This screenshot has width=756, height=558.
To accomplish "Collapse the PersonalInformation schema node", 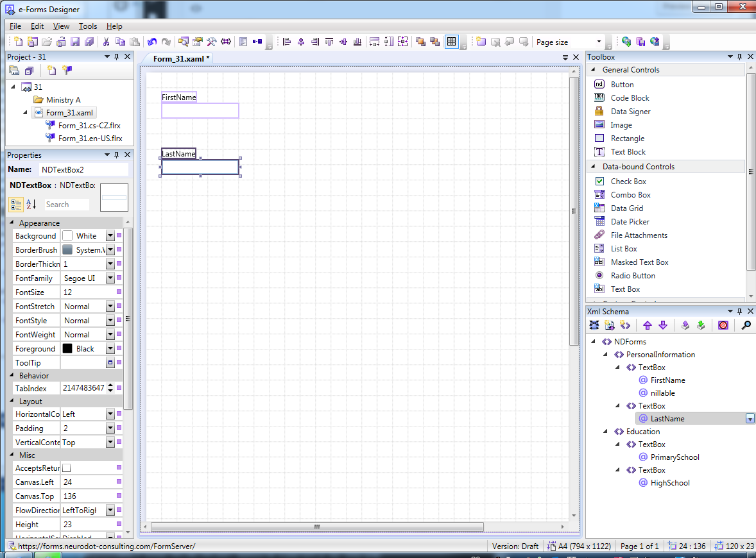I will coord(606,354).
